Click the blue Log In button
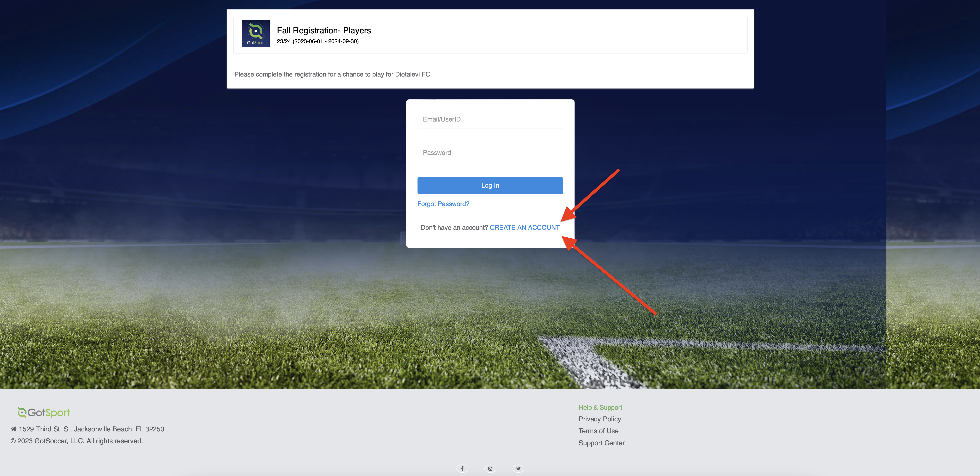Viewport: 980px width, 476px height. pyautogui.click(x=490, y=185)
